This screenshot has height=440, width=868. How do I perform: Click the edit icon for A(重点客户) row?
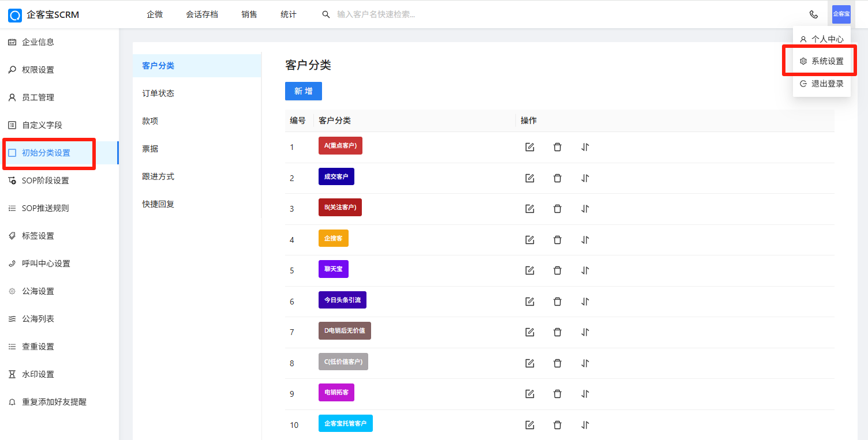point(529,147)
